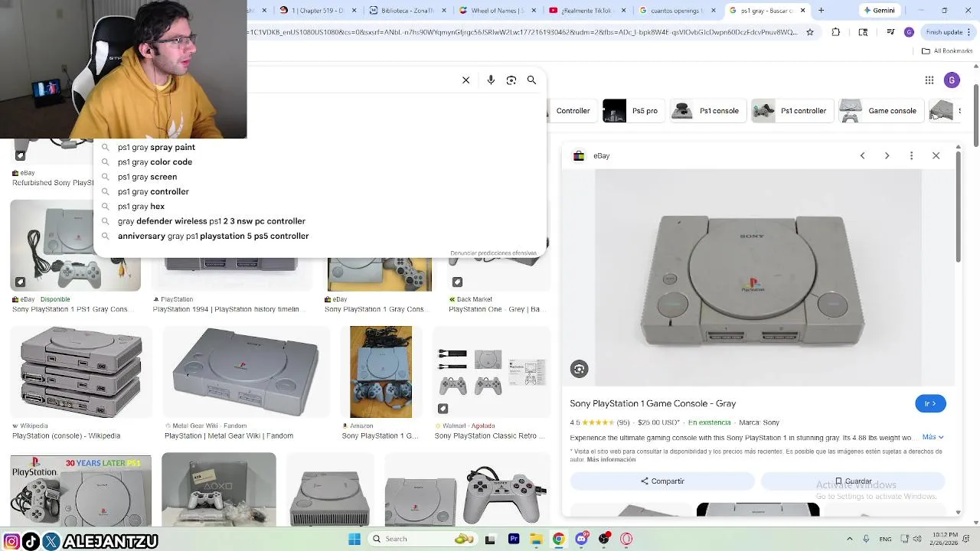Go to next image in eBay preview panel
Screen dimensions: 980x551
[887, 155]
